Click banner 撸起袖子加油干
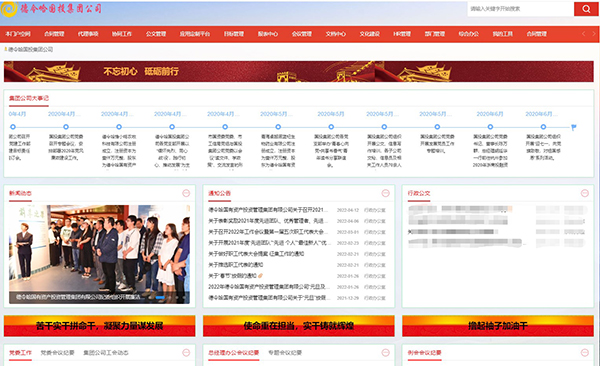Screen dimensions: 600x366 (498, 326)
